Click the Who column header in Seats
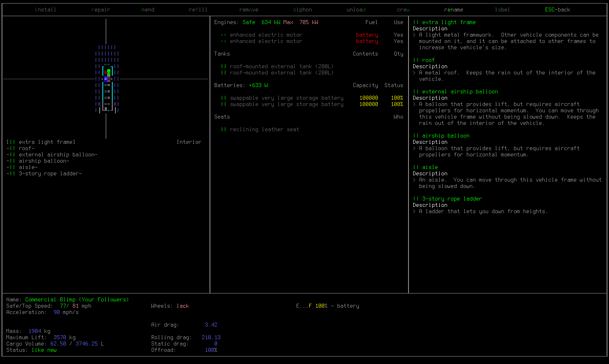Image resolution: width=609 pixels, height=364 pixels. click(398, 117)
